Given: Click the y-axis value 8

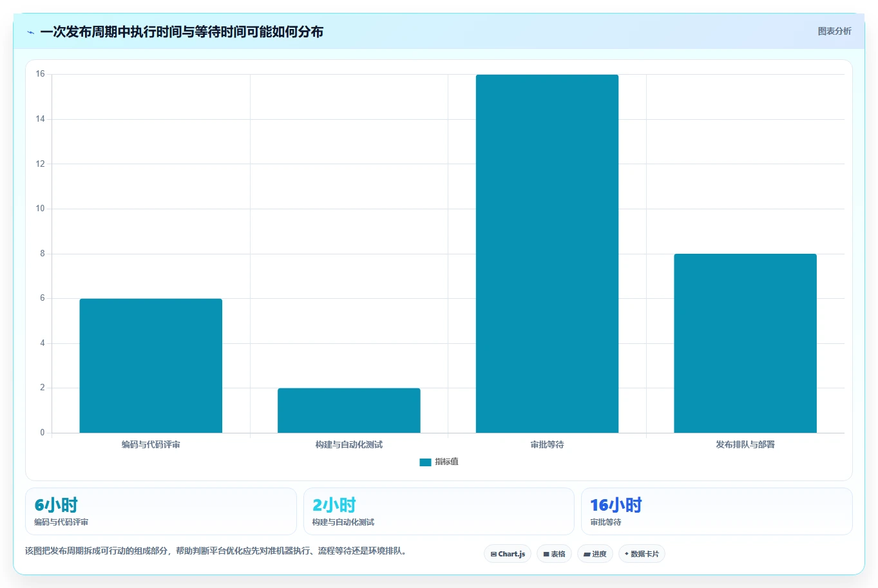Looking at the screenshot, I should 43,254.
